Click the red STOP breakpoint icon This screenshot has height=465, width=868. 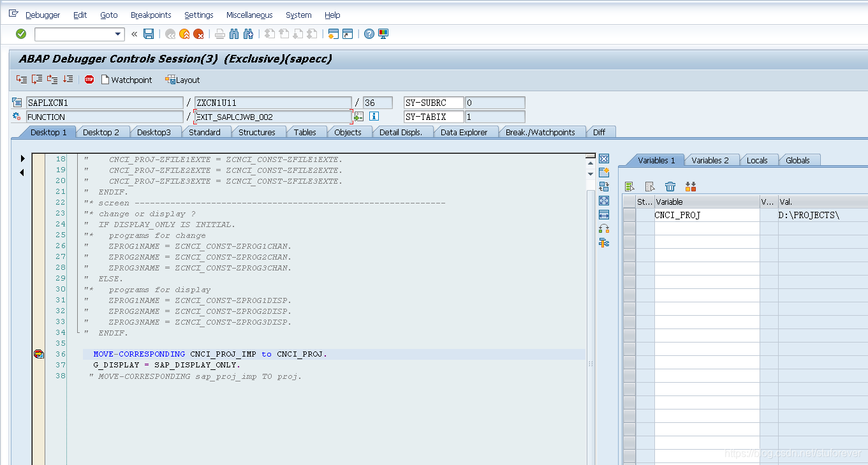[89, 80]
